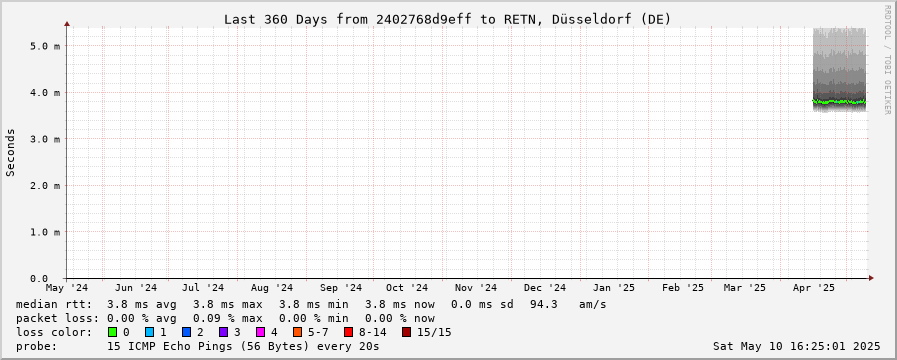Click the magenta loss color 4 swatch

tap(260, 332)
